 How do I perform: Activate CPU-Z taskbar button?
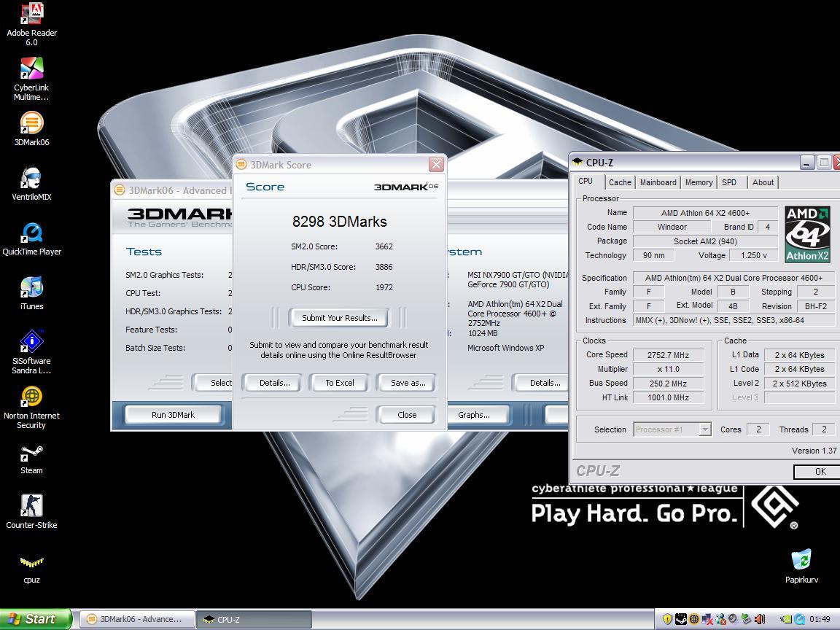pos(254,619)
